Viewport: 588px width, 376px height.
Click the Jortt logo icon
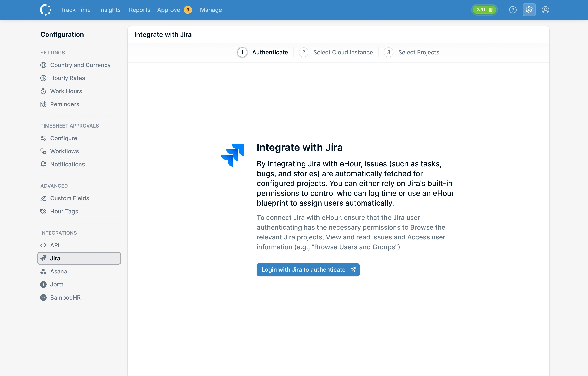[43, 285]
